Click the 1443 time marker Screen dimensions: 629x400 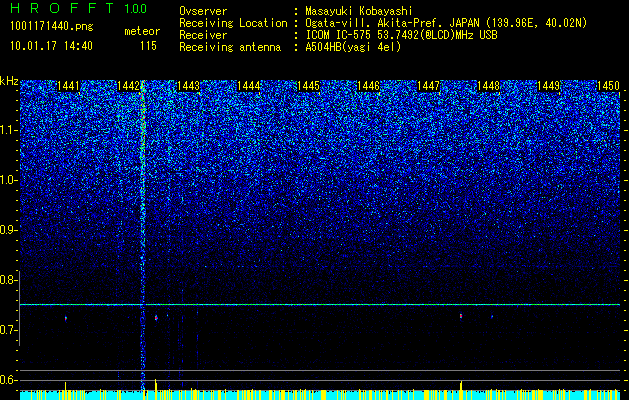click(189, 86)
